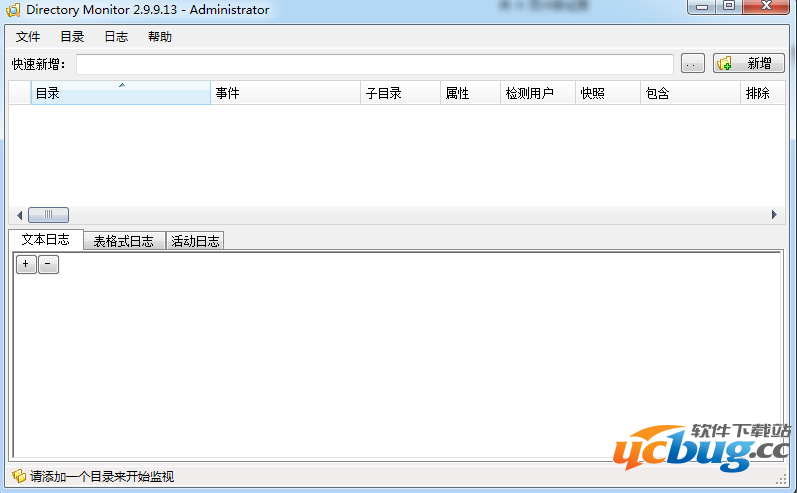Click the 子目录 column header
The height and width of the screenshot is (493, 797).
pos(400,93)
